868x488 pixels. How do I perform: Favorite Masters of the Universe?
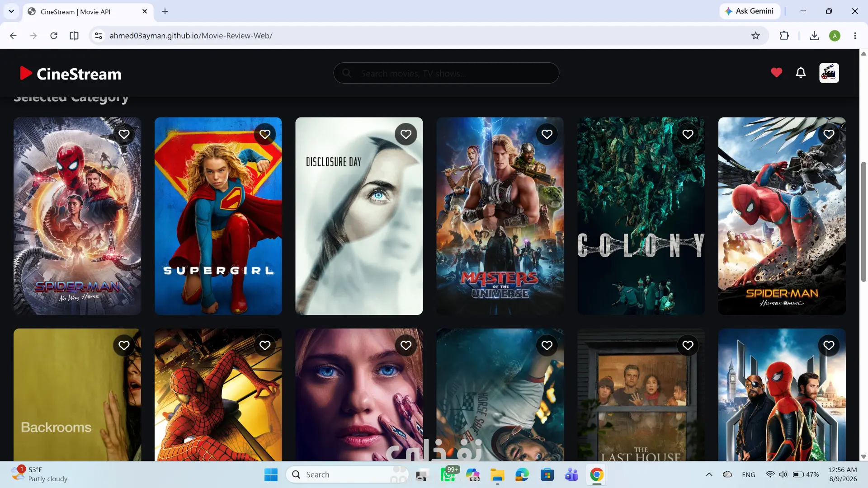point(547,134)
